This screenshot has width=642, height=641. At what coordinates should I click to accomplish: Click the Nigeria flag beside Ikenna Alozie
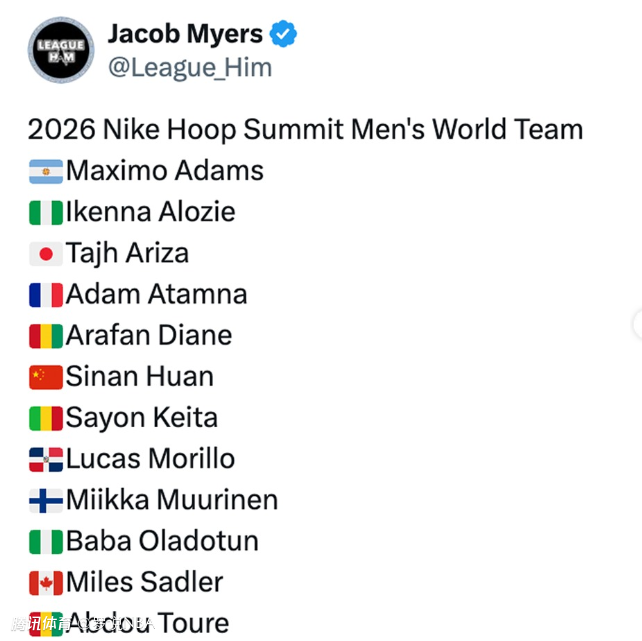click(46, 213)
